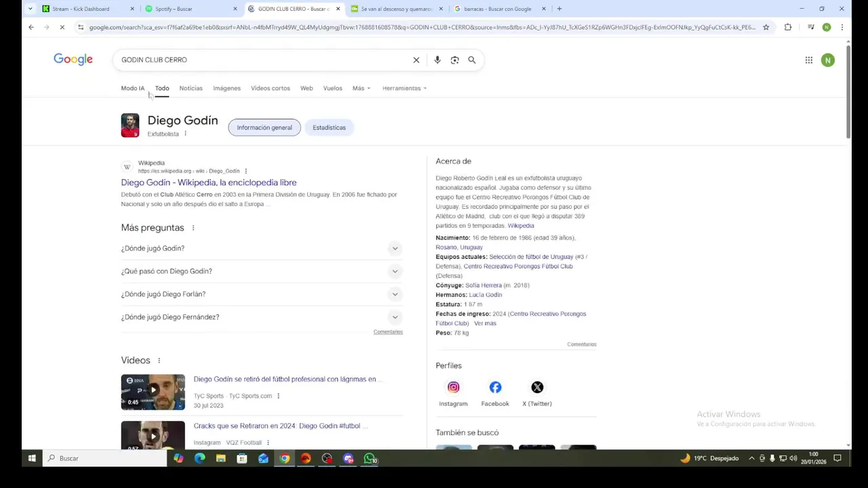Select the Videos cortos tab
The width and height of the screenshot is (868, 488).
[270, 88]
